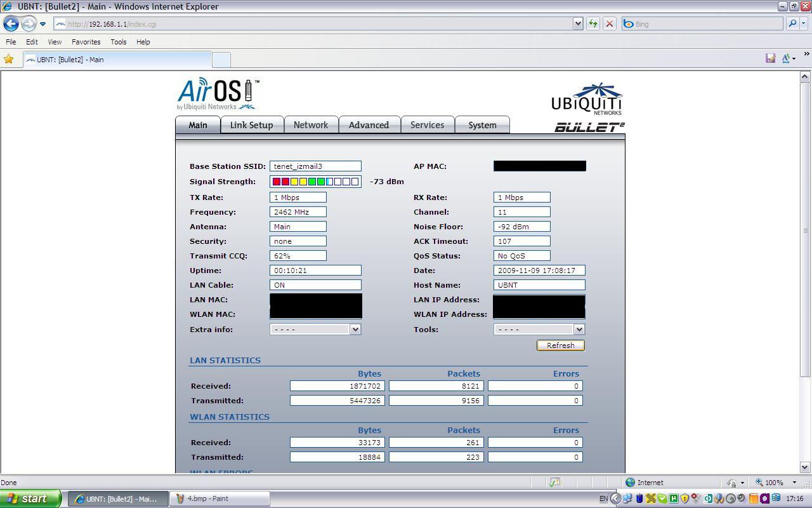Show more toolbar commands via double chevron

(806, 55)
